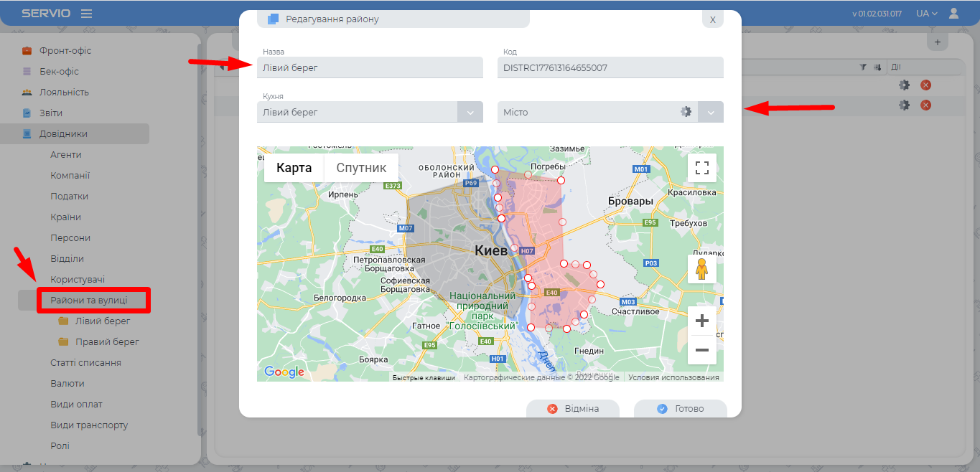Switch map to Карта view

click(x=294, y=168)
